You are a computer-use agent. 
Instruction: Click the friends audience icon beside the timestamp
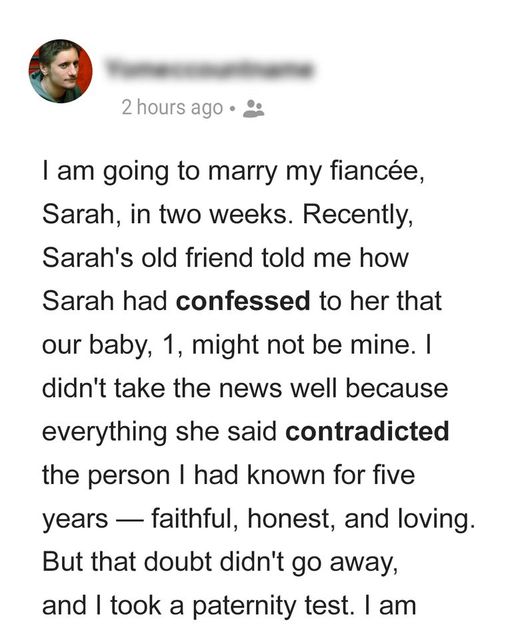(x=254, y=109)
